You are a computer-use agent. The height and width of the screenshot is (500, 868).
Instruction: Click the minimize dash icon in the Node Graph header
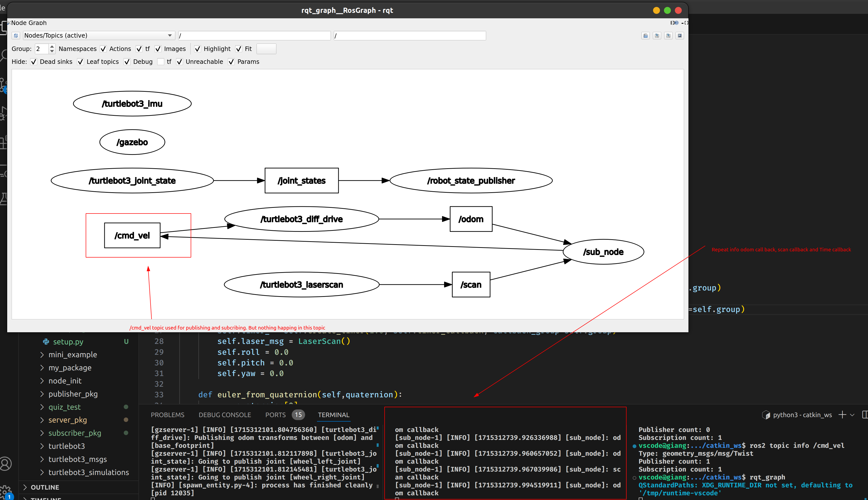click(682, 23)
